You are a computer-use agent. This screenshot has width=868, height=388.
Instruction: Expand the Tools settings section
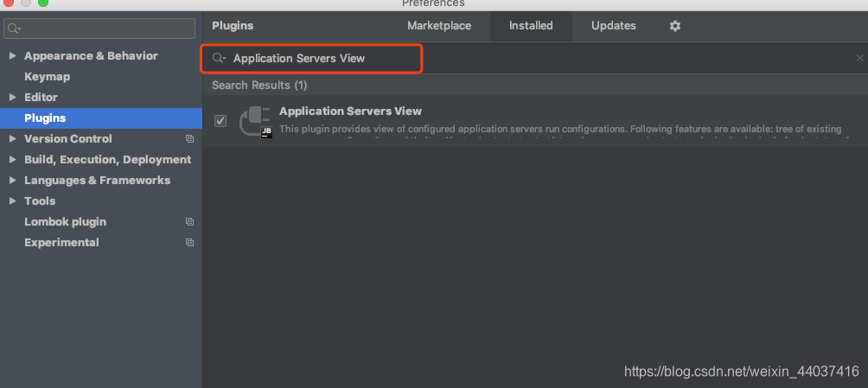[13, 201]
